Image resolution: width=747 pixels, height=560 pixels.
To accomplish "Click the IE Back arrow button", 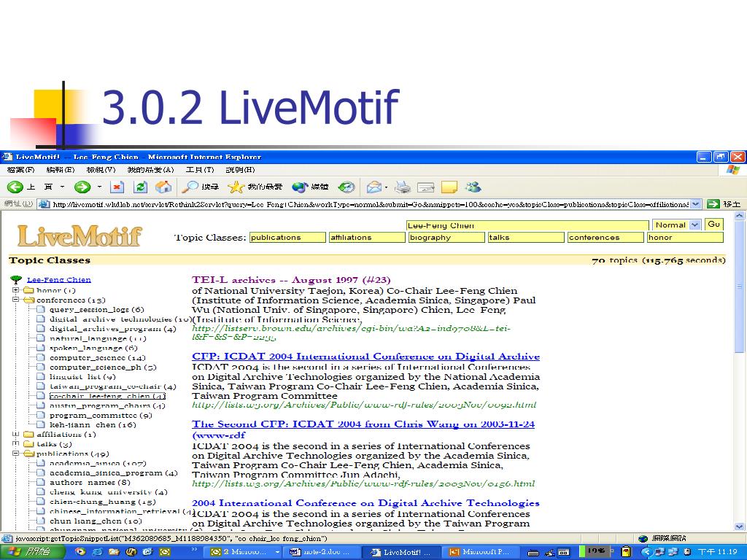I will 15,187.
